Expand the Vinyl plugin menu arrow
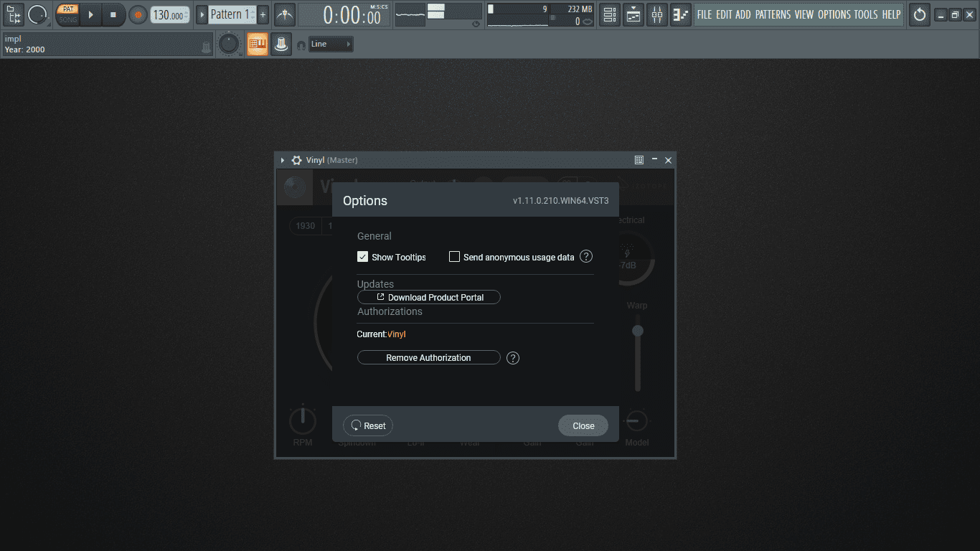 [283, 160]
